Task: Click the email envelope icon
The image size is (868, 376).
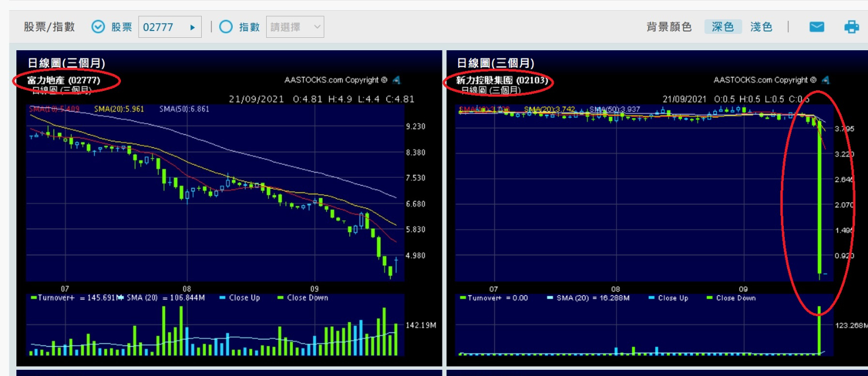Action: pos(817,27)
